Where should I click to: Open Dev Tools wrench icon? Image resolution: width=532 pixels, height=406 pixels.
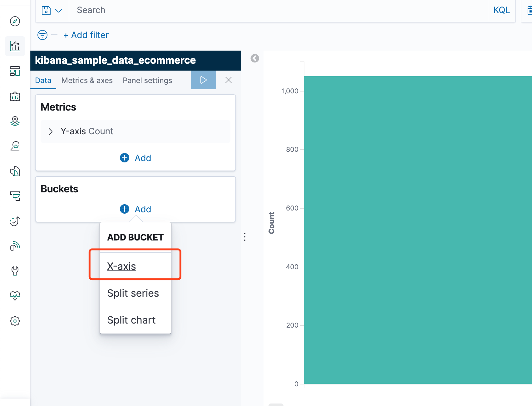tap(15, 271)
